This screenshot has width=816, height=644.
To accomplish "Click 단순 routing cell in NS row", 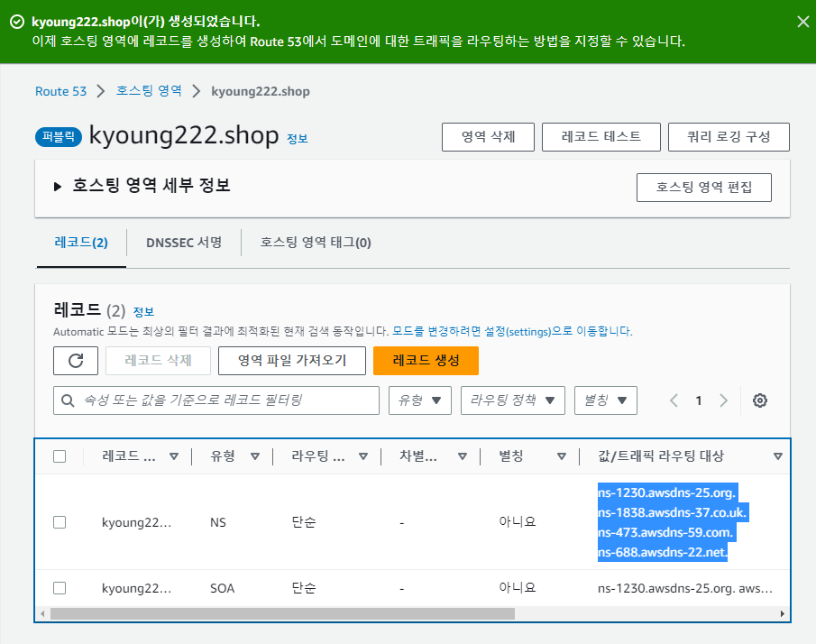I will pyautogui.click(x=304, y=522).
